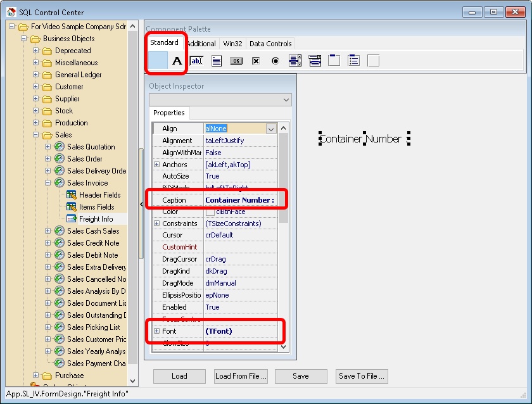Select the Edit box component icon
The height and width of the screenshot is (404, 532).
pos(196,61)
